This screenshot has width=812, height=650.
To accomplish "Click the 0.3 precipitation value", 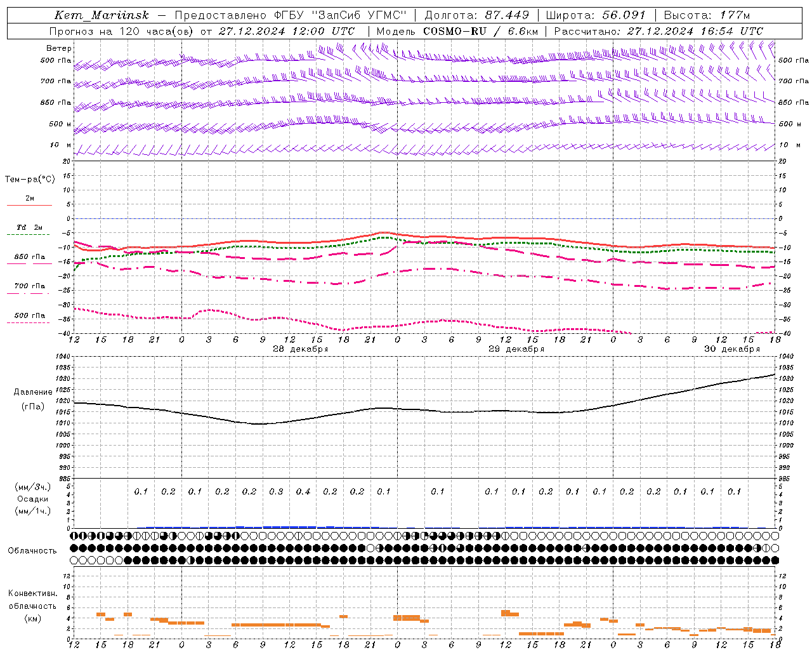I will [276, 492].
